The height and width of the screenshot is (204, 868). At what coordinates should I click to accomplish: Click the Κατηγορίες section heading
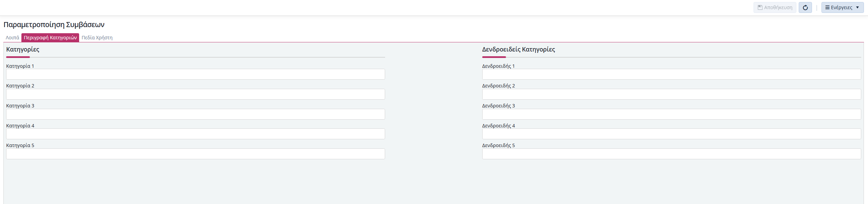click(x=23, y=49)
